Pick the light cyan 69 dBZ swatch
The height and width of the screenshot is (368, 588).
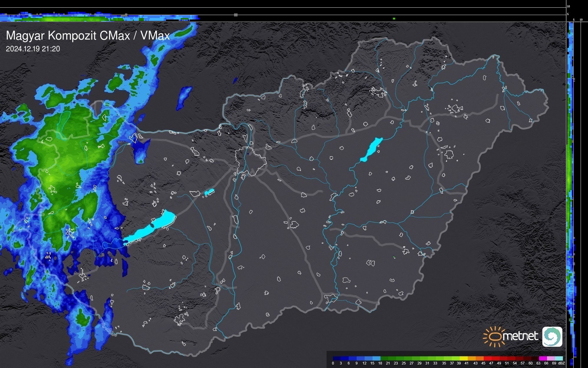559,359
